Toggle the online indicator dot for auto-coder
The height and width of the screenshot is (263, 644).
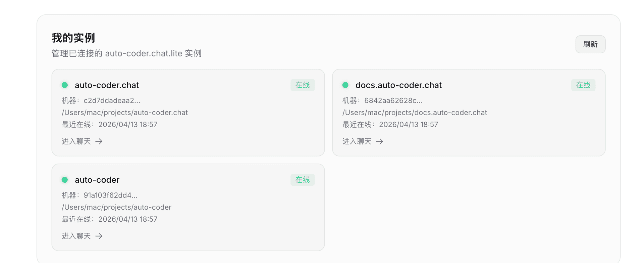pos(65,180)
